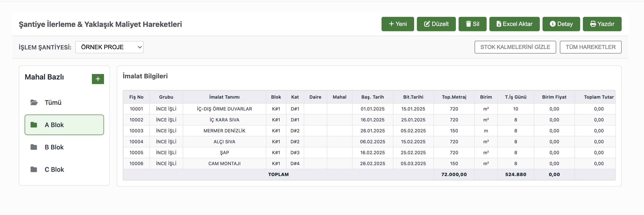
Task: Click the Sil trash button
Action: click(x=472, y=24)
